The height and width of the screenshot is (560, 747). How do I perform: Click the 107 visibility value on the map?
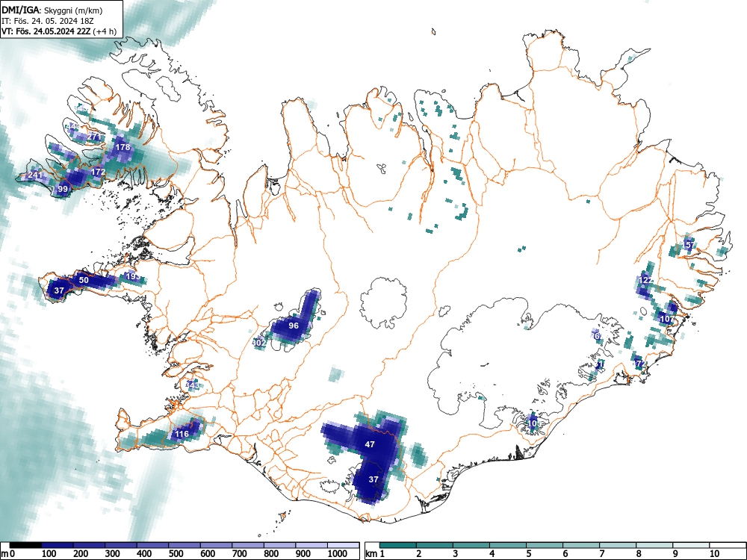tap(667, 319)
